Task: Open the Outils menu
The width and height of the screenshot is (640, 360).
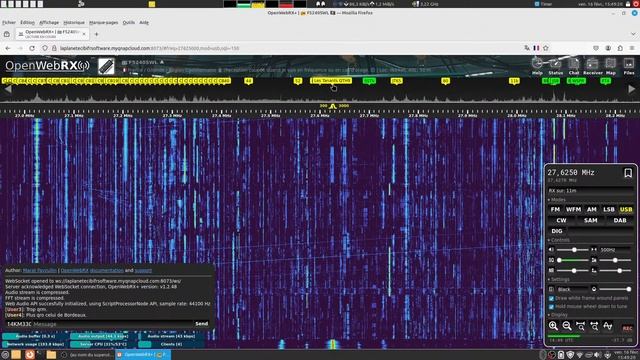Action: 129,23
